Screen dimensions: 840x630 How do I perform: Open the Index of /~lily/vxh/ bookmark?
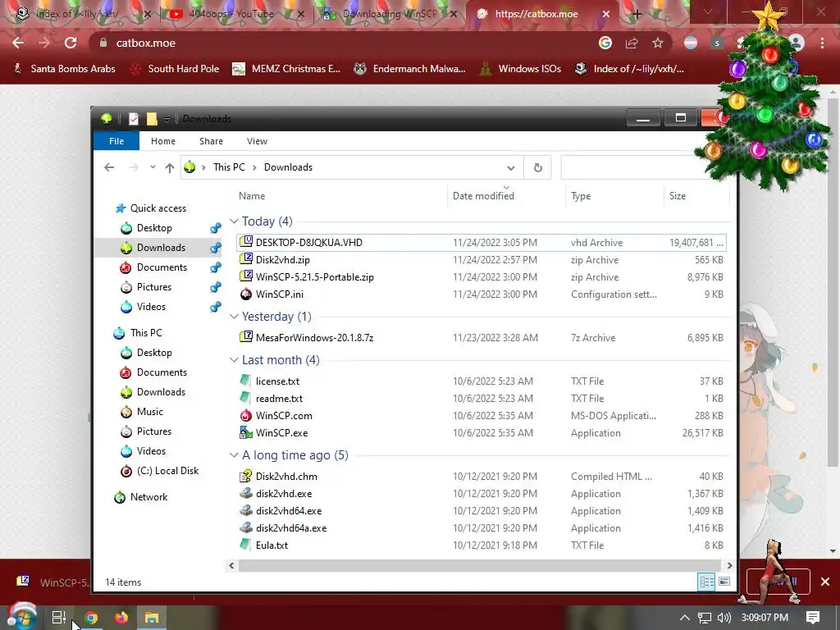click(x=629, y=69)
